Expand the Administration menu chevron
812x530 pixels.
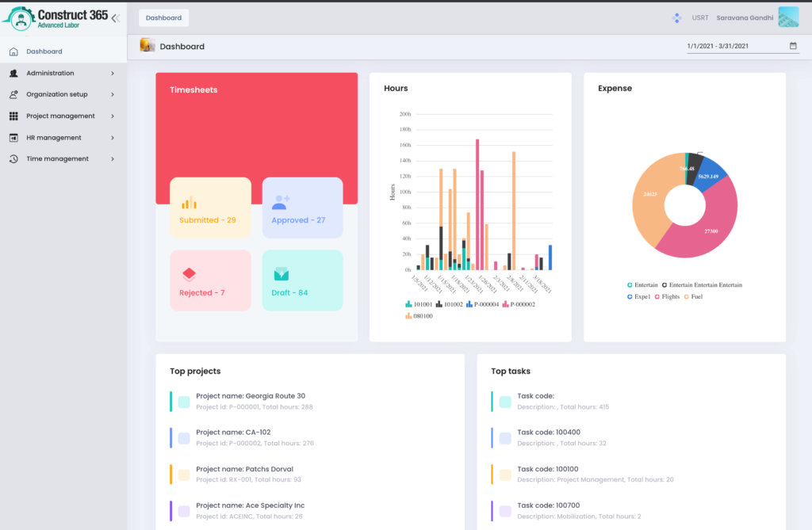tap(113, 74)
